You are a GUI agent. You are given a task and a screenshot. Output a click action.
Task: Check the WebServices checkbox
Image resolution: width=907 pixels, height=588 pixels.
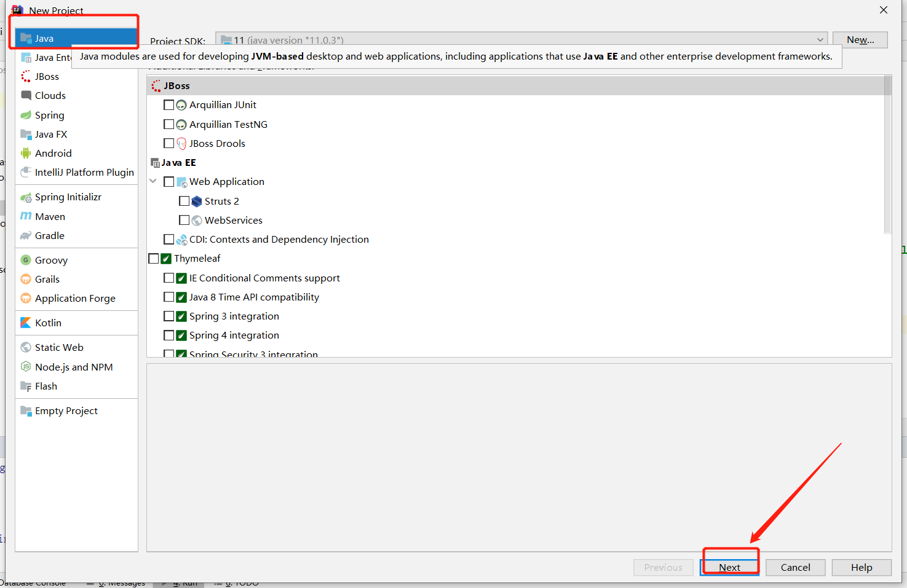184,220
